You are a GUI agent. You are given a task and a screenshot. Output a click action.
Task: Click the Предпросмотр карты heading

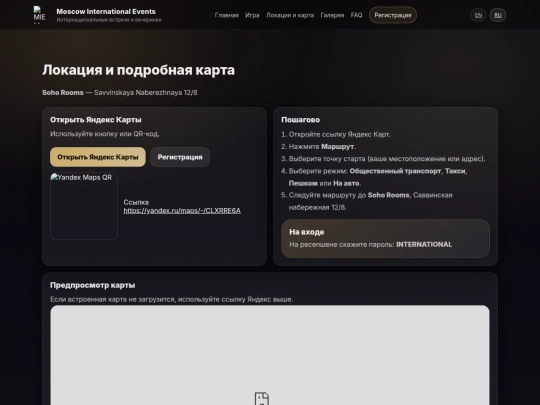click(92, 285)
